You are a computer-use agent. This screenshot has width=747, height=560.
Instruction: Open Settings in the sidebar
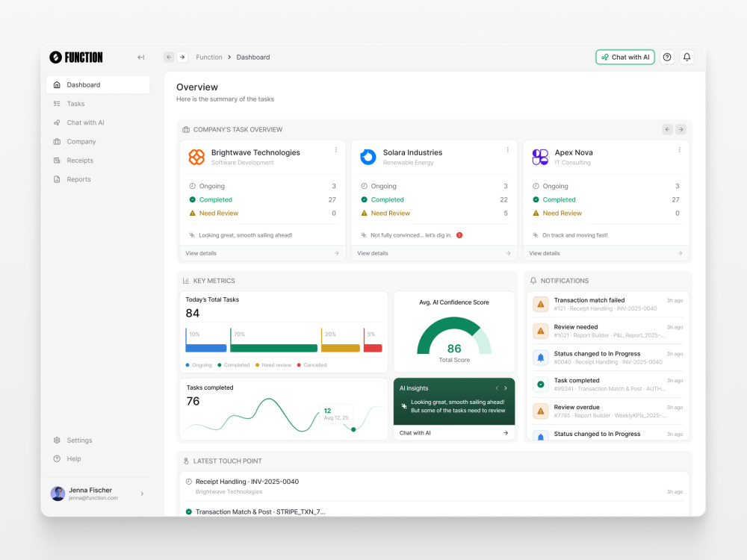[x=98, y=441]
